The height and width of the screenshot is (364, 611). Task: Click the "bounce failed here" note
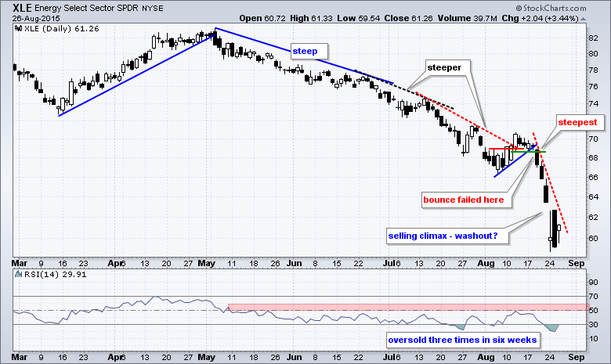(x=467, y=200)
